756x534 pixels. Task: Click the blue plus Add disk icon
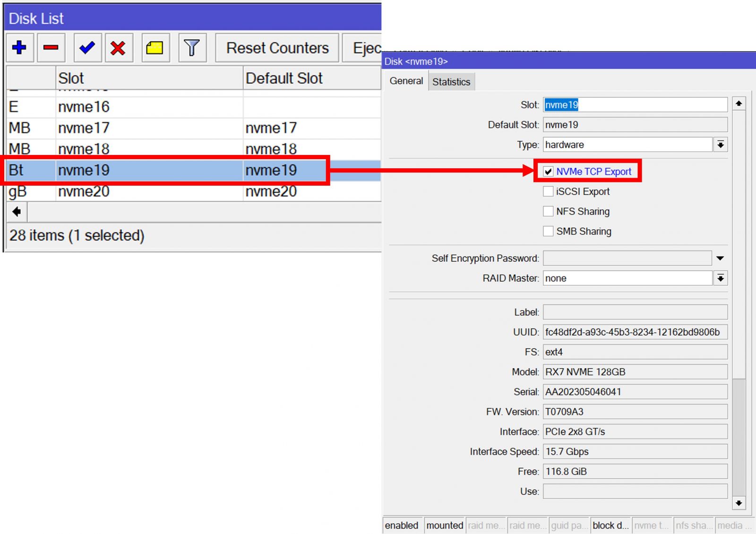coord(19,48)
